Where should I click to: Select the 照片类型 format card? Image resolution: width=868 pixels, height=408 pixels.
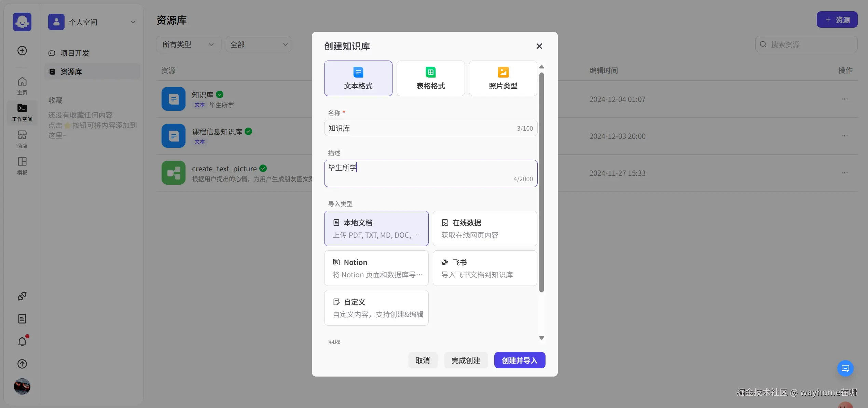click(x=503, y=78)
